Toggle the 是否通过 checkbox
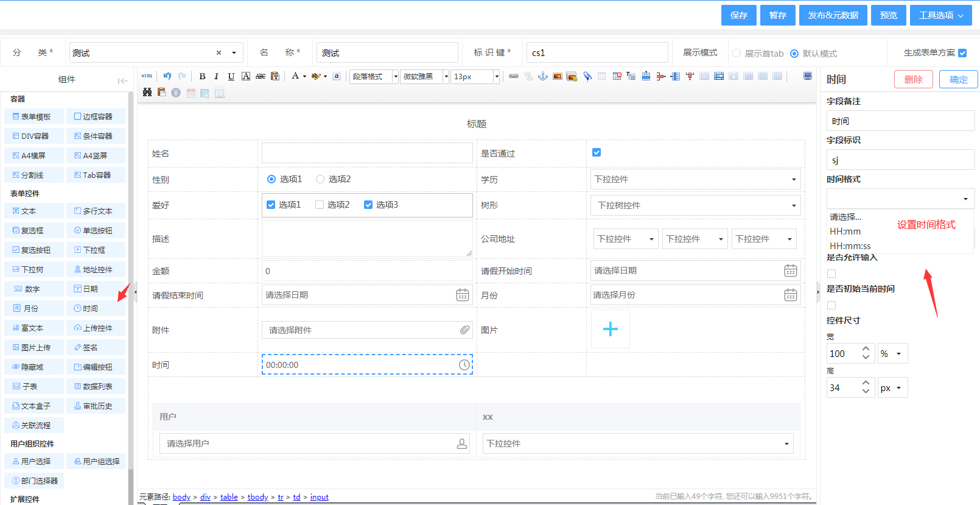980x505 pixels. pyautogui.click(x=597, y=152)
